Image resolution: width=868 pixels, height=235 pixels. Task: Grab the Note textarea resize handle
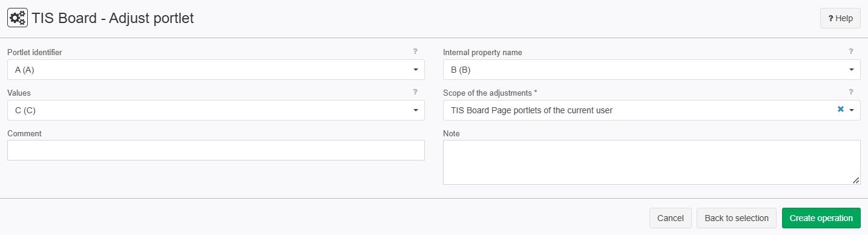pyautogui.click(x=856, y=180)
